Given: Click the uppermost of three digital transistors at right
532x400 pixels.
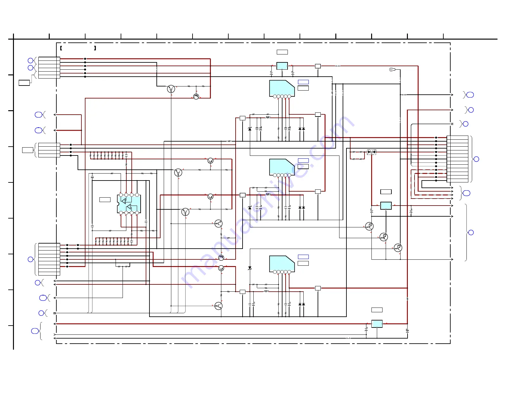Looking at the screenshot, I should (369, 226).
